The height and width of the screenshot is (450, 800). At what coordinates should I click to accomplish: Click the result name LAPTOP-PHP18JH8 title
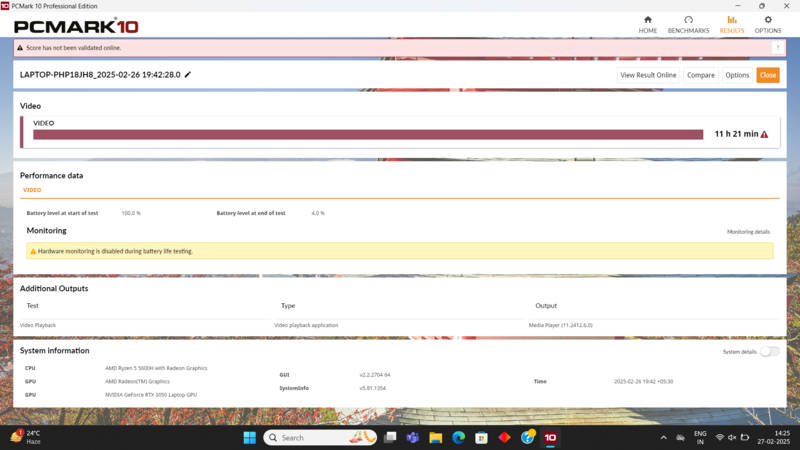click(100, 74)
